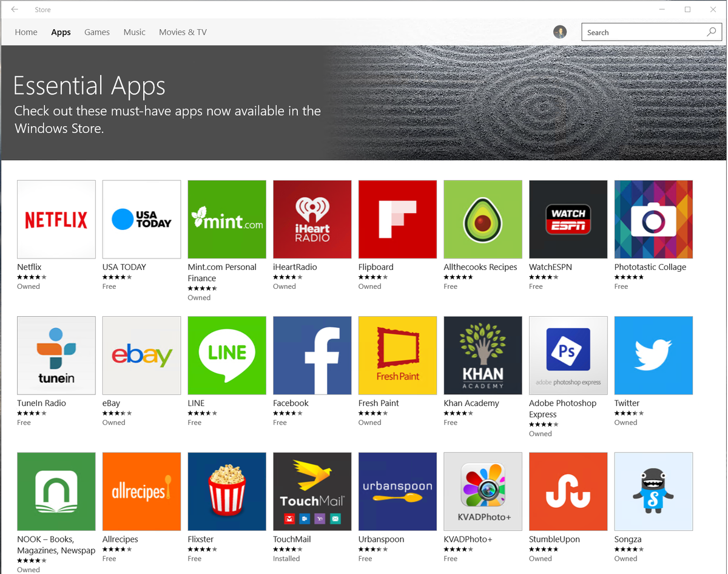Click the Allrecipes app icon
This screenshot has height=574, width=728.
click(141, 491)
